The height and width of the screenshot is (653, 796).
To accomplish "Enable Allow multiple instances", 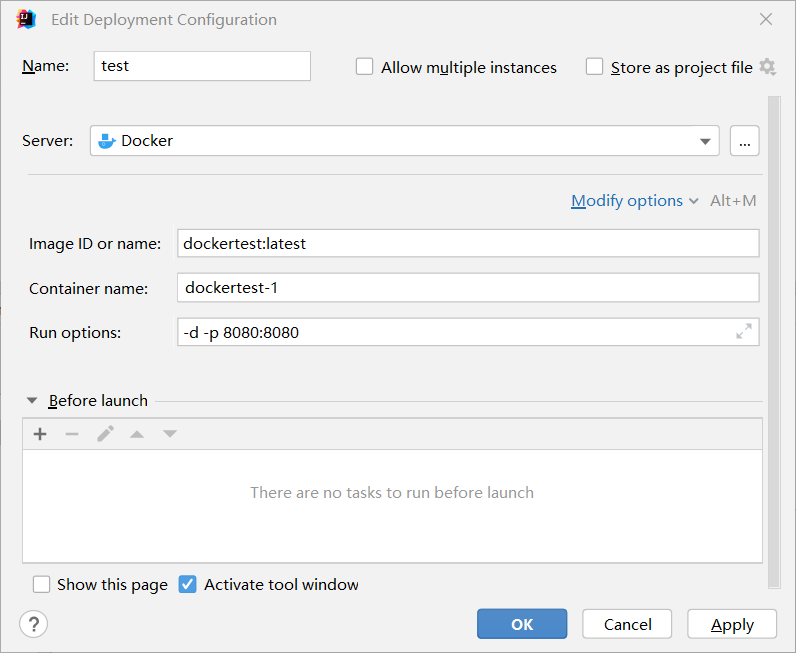I will click(x=365, y=67).
